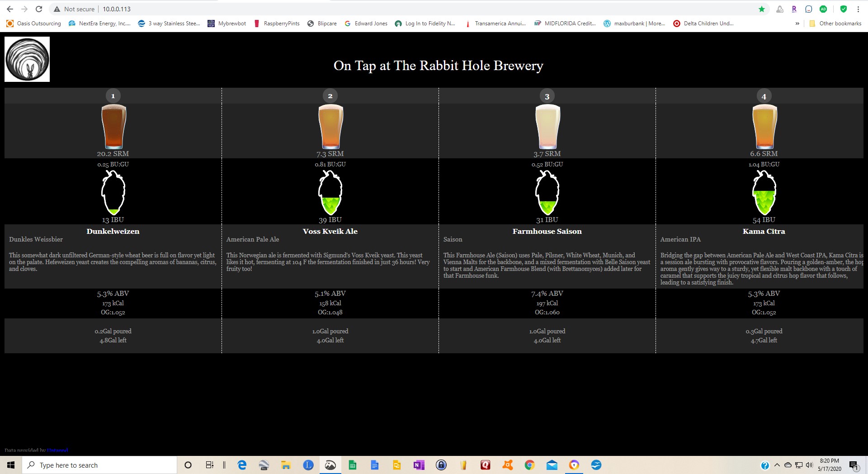
Task: Open Chrome three-dot menu
Action: coord(858,9)
